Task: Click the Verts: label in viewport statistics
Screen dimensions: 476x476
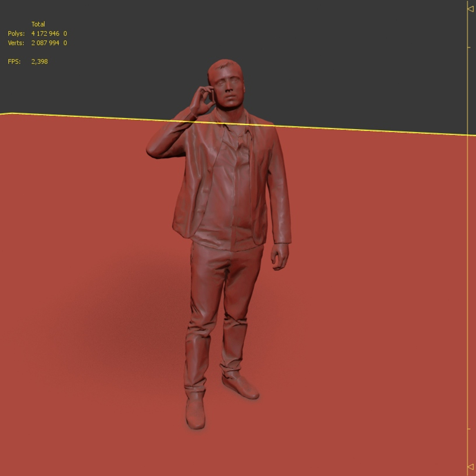Action: pyautogui.click(x=16, y=43)
